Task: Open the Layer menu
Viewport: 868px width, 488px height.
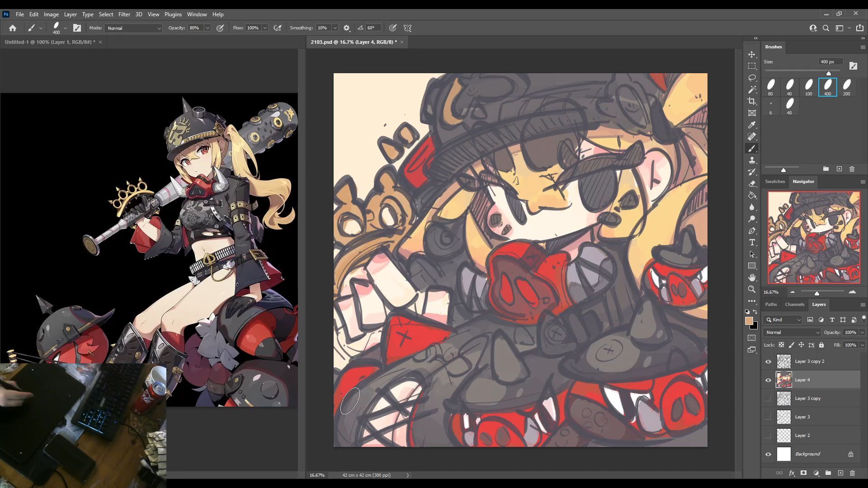Action: pyautogui.click(x=70, y=14)
